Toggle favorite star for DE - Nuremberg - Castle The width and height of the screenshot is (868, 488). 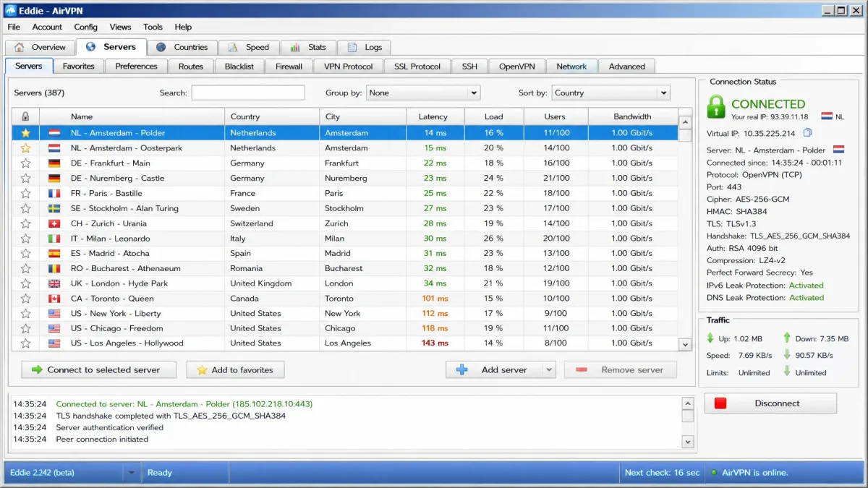tap(25, 179)
